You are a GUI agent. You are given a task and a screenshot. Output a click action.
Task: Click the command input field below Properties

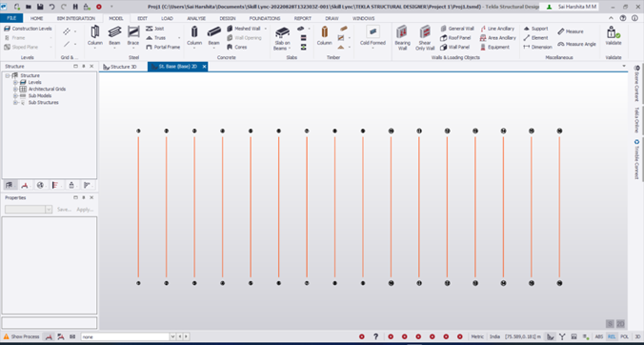[x=50, y=322]
